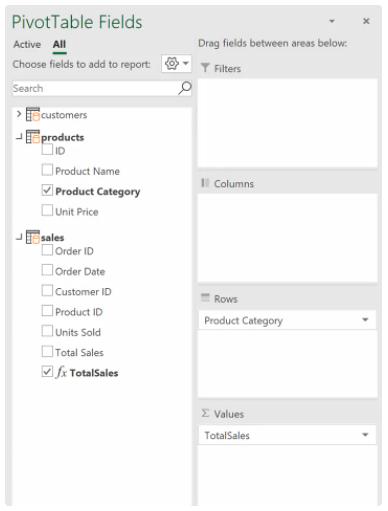Close the PivotTable Fields pane
This screenshot has height=511, width=388.
[366, 21]
